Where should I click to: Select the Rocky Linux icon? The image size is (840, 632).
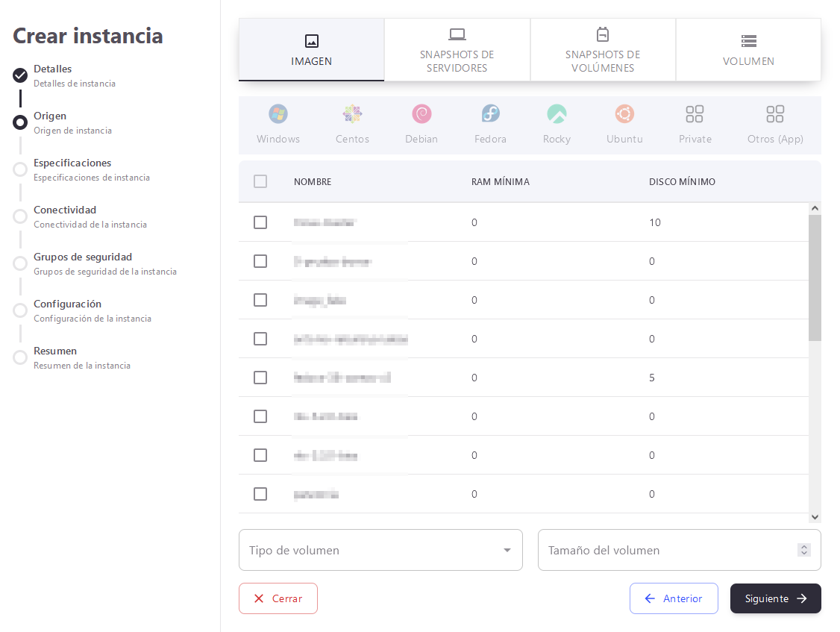[557, 114]
